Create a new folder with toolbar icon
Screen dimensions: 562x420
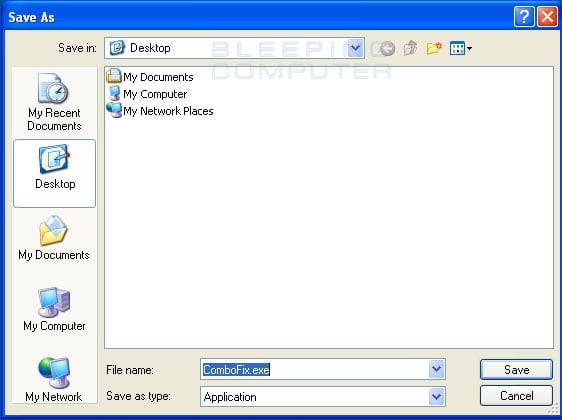[434, 48]
